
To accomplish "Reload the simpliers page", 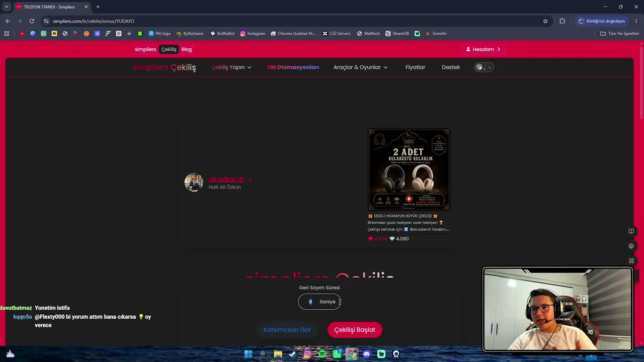I will click(x=32, y=21).
